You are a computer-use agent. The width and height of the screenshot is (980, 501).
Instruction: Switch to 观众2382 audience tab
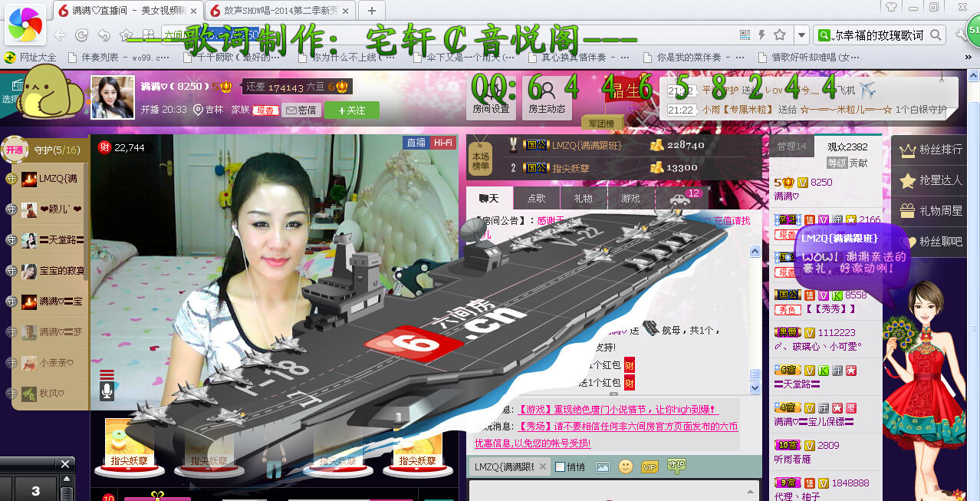click(847, 147)
